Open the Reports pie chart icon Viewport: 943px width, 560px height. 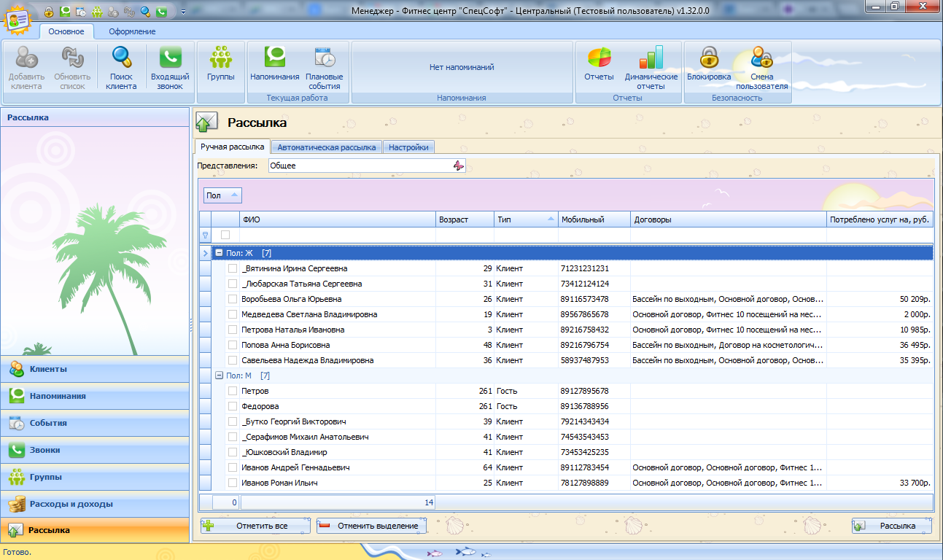[x=599, y=58]
